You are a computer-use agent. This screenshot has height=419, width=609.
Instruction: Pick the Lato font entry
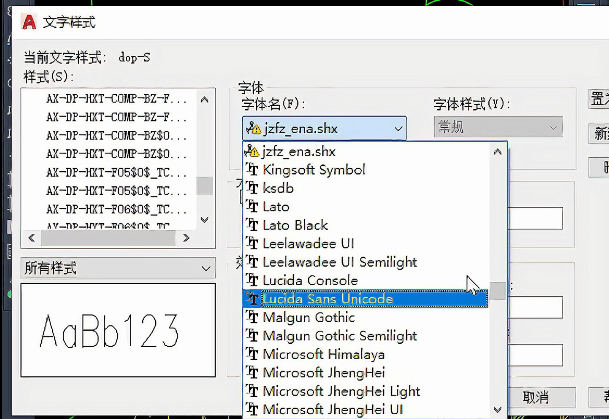[x=276, y=207]
